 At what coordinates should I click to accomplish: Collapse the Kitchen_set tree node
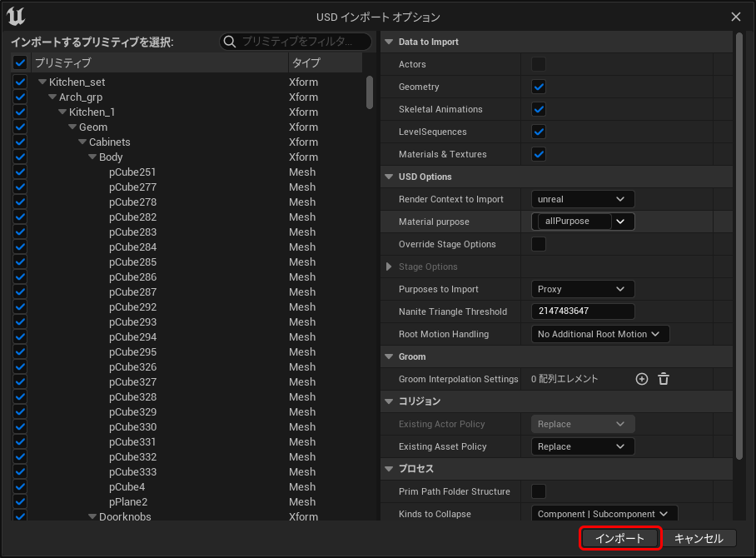point(42,82)
